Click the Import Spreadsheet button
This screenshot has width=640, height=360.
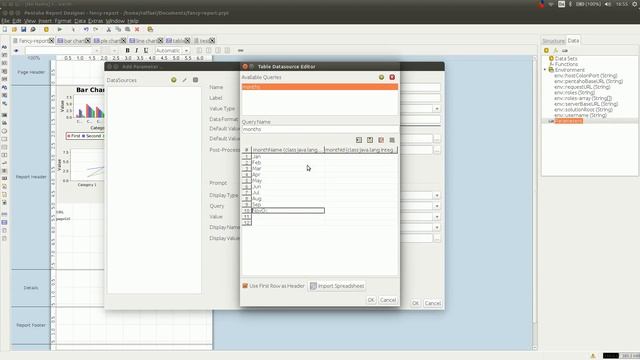tap(337, 286)
